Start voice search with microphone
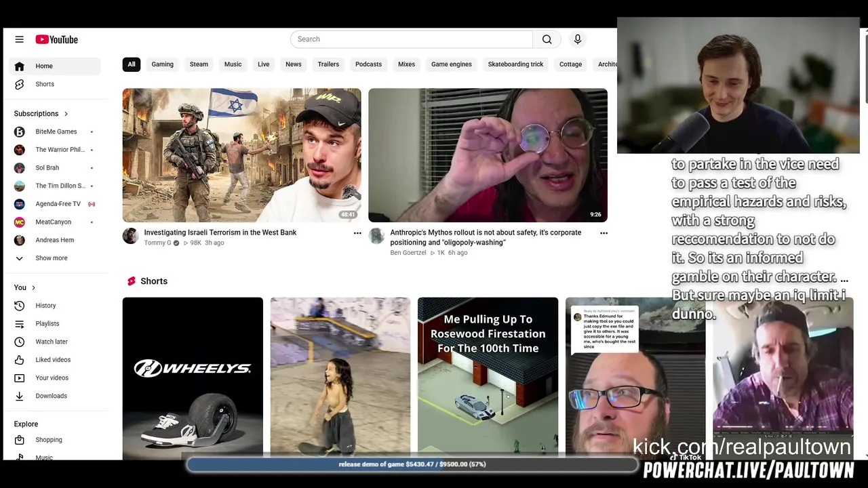The width and height of the screenshot is (868, 488). click(578, 39)
